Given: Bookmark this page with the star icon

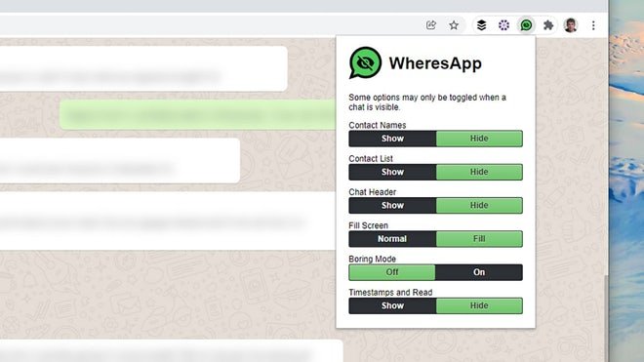Looking at the screenshot, I should [x=454, y=25].
